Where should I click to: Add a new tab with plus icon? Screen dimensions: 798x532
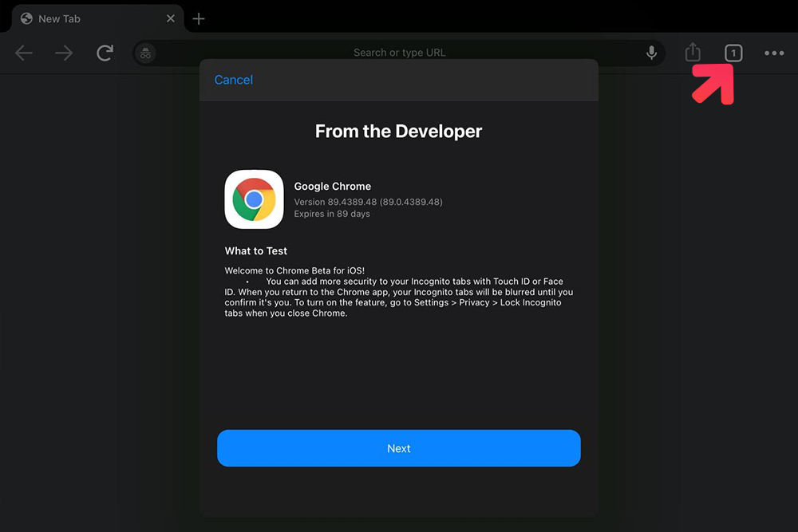[x=199, y=19]
